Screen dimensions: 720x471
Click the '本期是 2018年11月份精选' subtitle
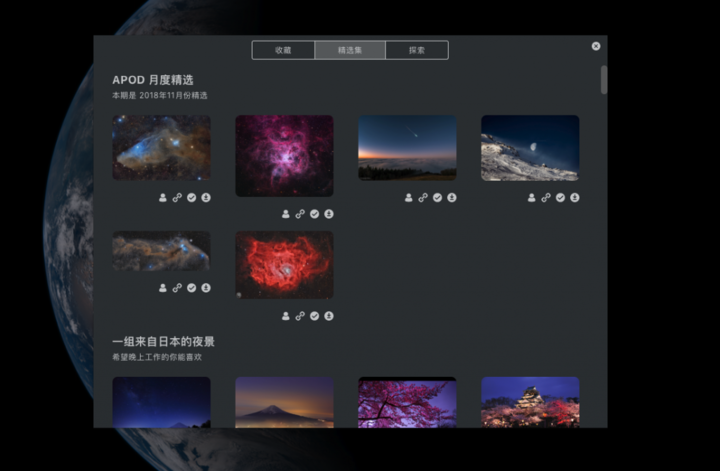coord(160,95)
